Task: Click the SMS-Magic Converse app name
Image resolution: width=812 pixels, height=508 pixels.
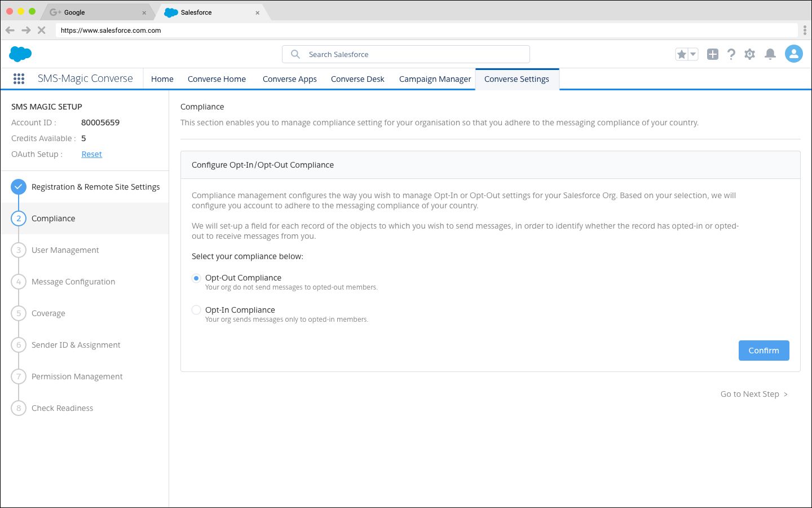Action: pyautogui.click(x=85, y=78)
